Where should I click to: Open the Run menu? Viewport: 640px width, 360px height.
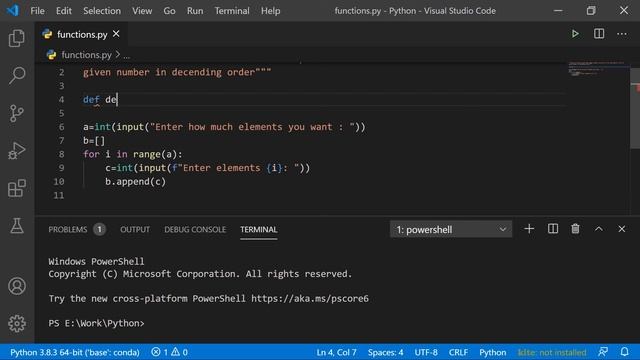pos(195,11)
